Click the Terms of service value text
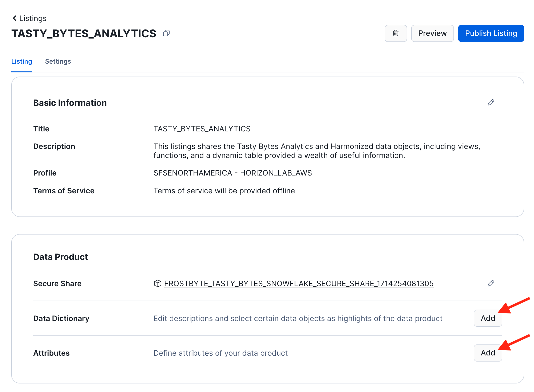The height and width of the screenshot is (392, 534). (224, 191)
